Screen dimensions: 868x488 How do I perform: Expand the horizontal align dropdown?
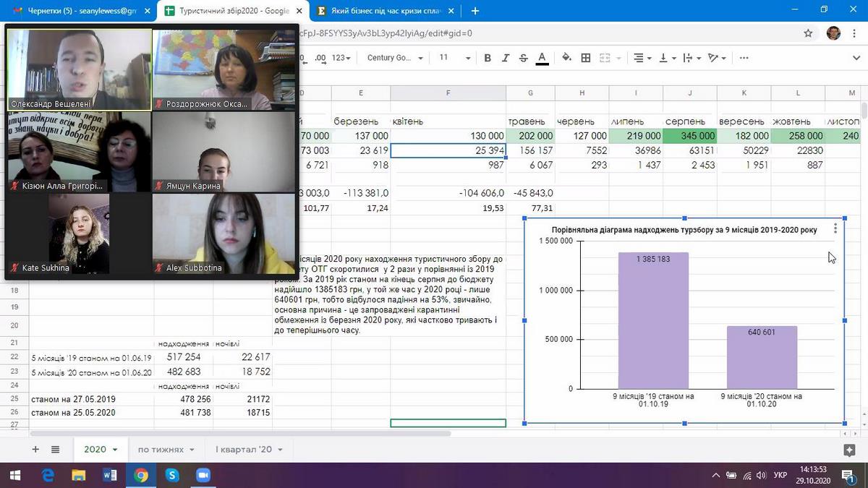click(642, 58)
